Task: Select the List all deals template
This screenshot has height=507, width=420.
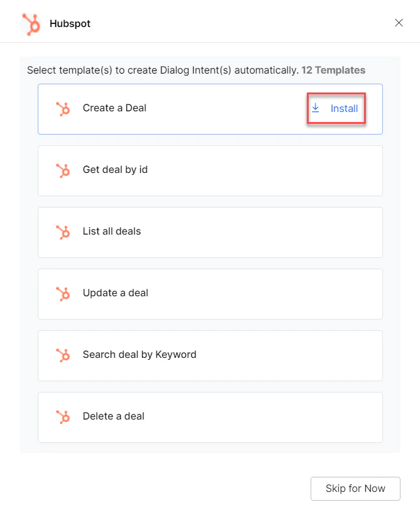Action: (x=210, y=231)
